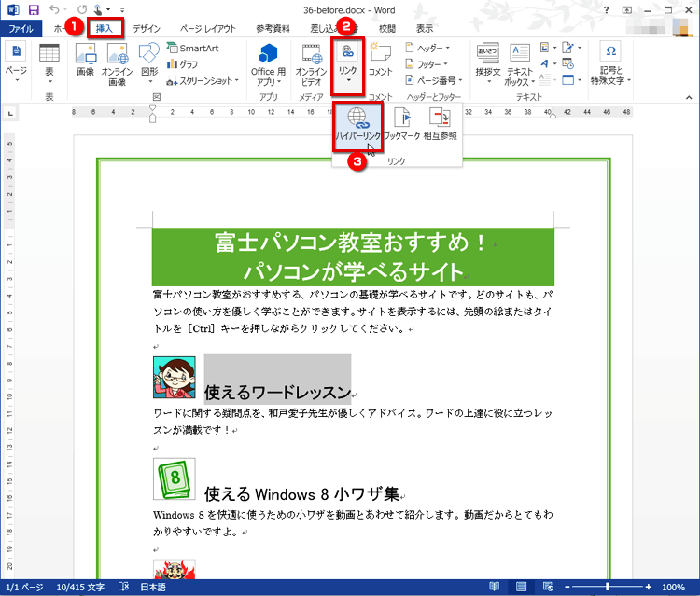
Task: Insert an オンライン画像 (Online Picture)
Action: point(117,63)
